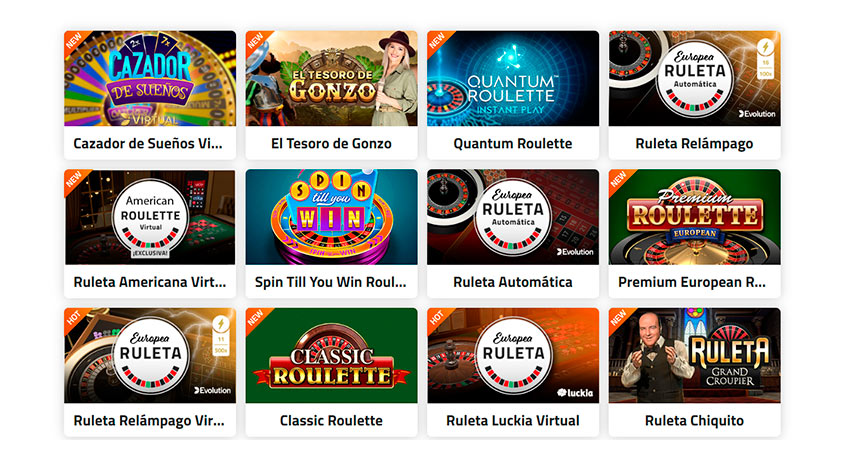Viewport: 848px width, 465px height.
Task: Click lightning bolt icon on Ruleta Relámpago
Action: 765,47
